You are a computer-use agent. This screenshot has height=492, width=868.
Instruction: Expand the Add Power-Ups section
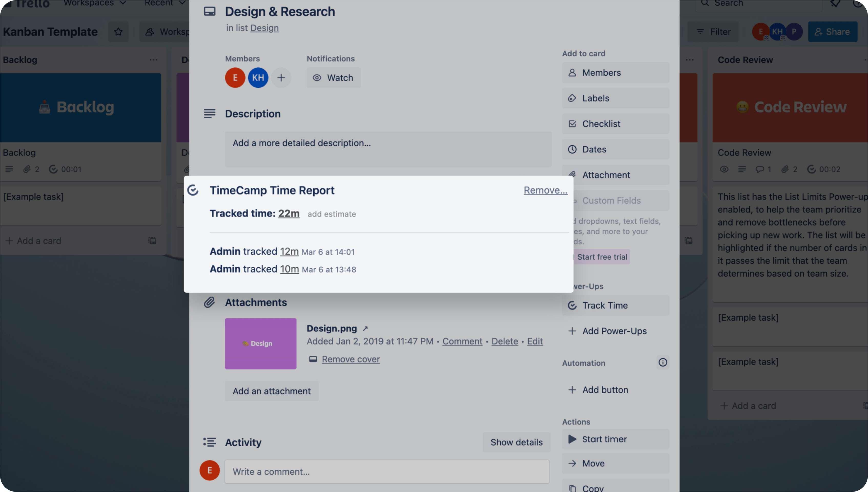615,330
